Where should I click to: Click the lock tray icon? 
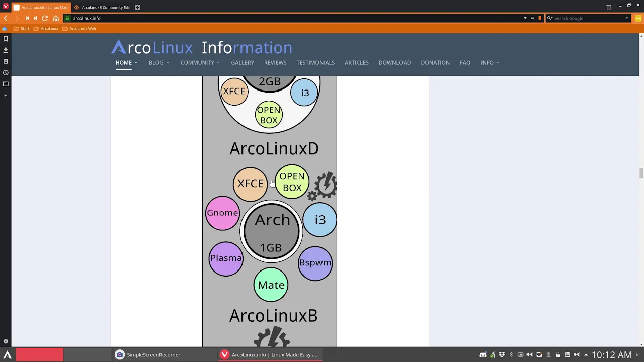[x=558, y=355]
